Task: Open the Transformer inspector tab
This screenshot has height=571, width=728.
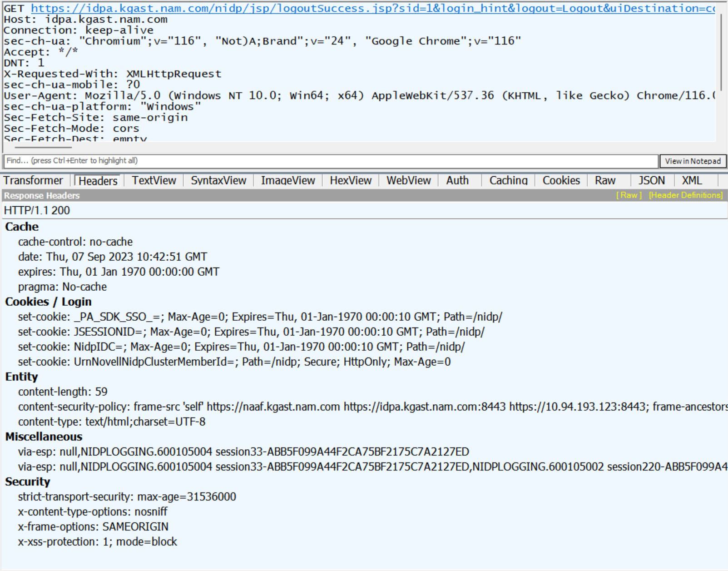Action: [x=33, y=180]
